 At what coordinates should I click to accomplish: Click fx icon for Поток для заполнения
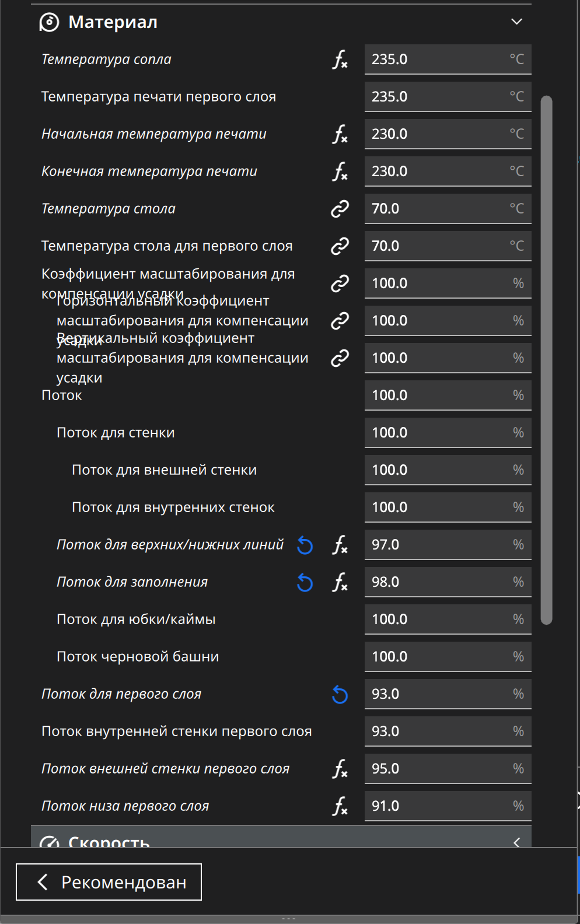click(340, 582)
